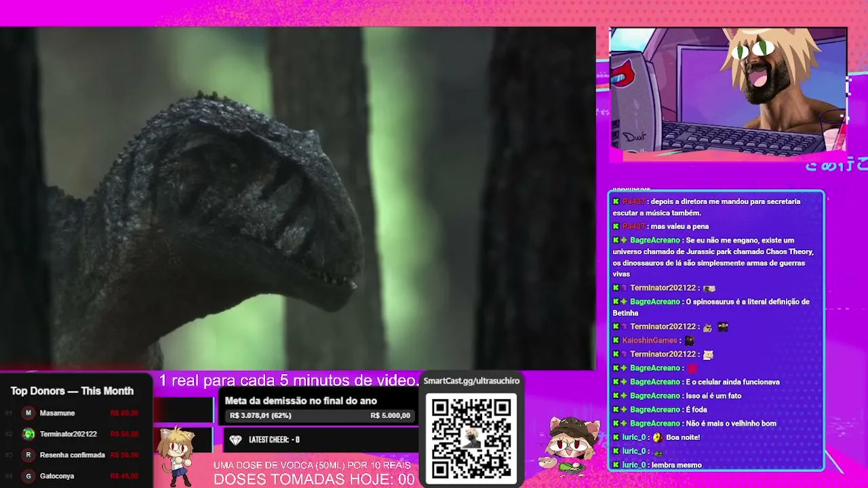Click Kick badge beside 'mas valeu a pena'
This screenshot has height=488, width=868.
616,226
